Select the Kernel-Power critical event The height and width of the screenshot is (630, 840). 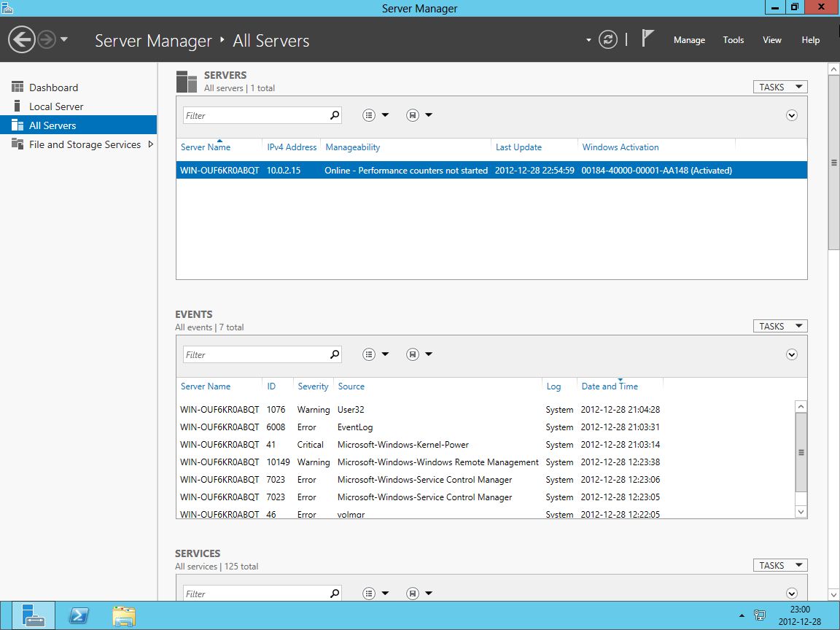point(485,445)
